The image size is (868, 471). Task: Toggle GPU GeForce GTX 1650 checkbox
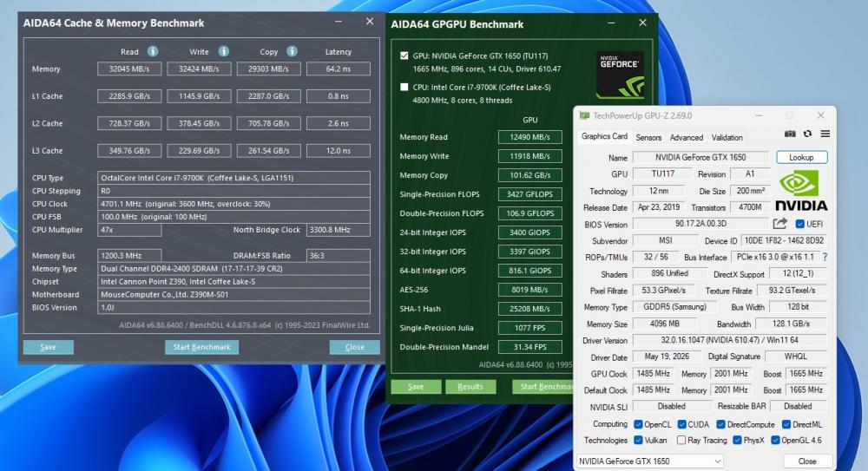(x=404, y=56)
